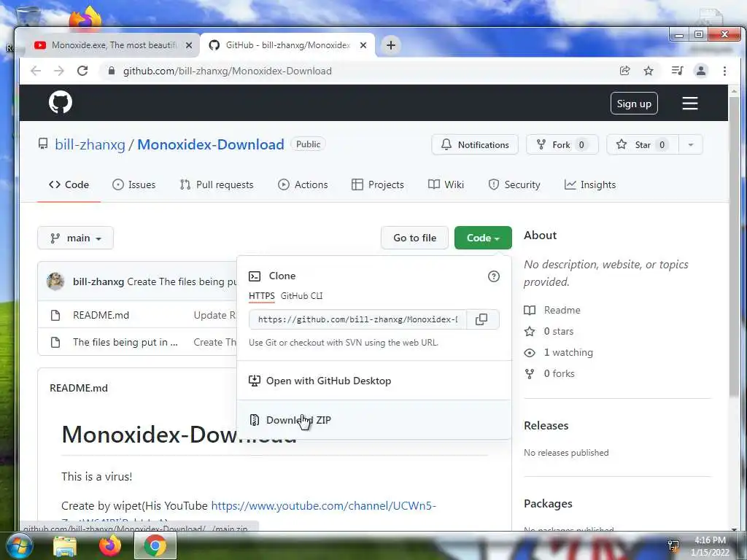Open the Security tab
The height and width of the screenshot is (560, 747).
click(x=514, y=184)
